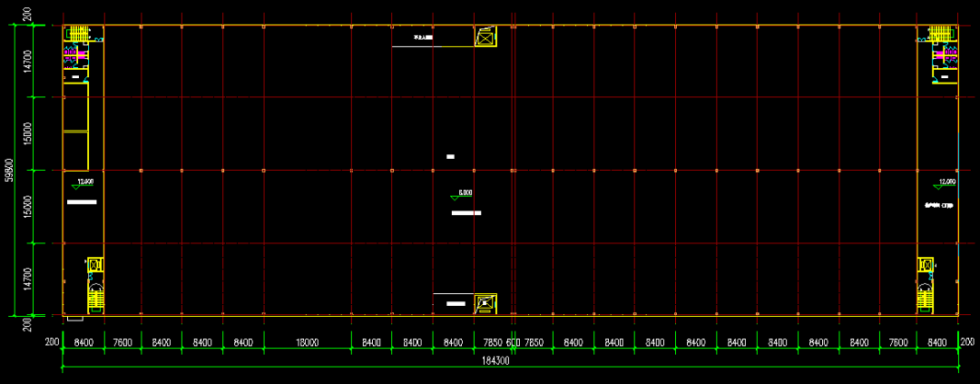Image resolution: width=980 pixels, height=384 pixels.
Task: Click the leftmost 7600 dimension text
Action: 122,342
